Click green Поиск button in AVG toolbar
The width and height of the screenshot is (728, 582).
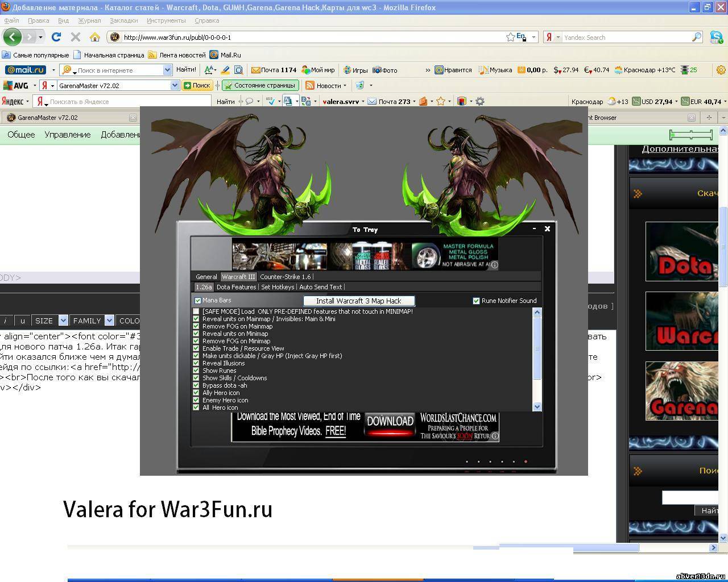[x=196, y=85]
